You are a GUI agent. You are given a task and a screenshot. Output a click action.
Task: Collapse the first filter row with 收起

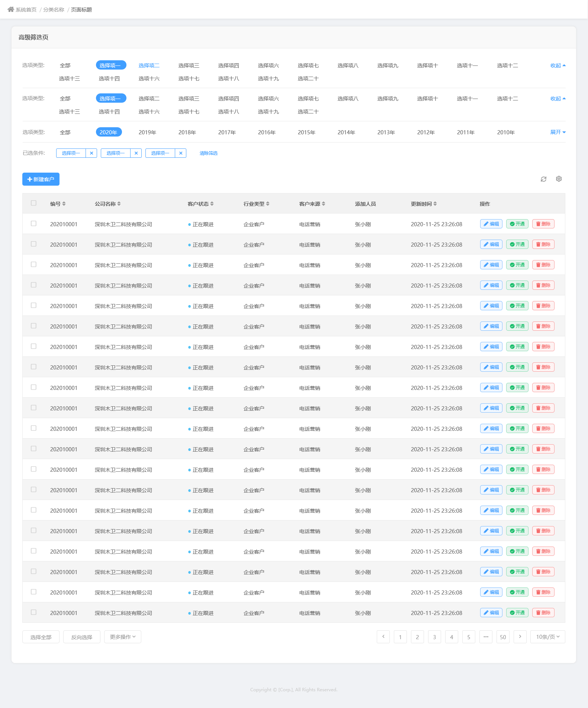click(x=558, y=65)
